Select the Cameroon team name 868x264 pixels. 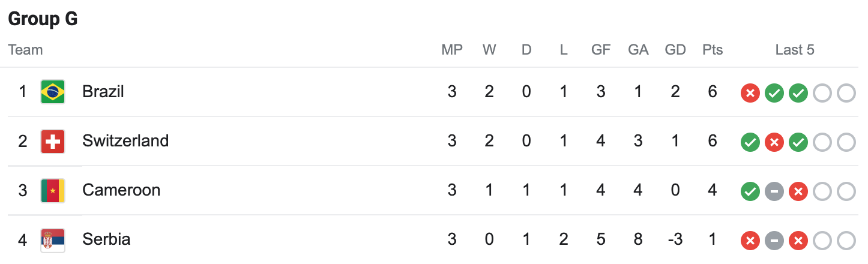click(x=121, y=190)
